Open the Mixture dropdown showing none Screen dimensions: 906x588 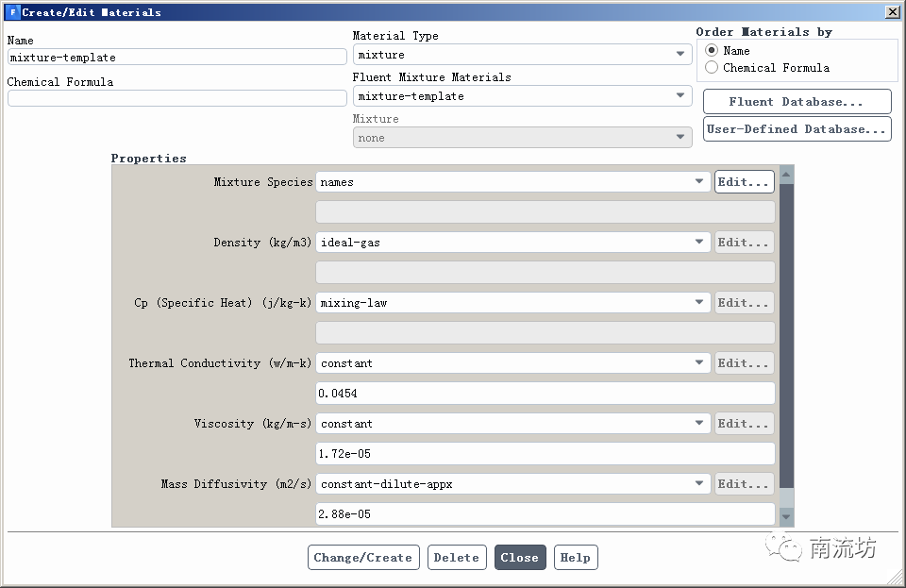click(x=522, y=138)
